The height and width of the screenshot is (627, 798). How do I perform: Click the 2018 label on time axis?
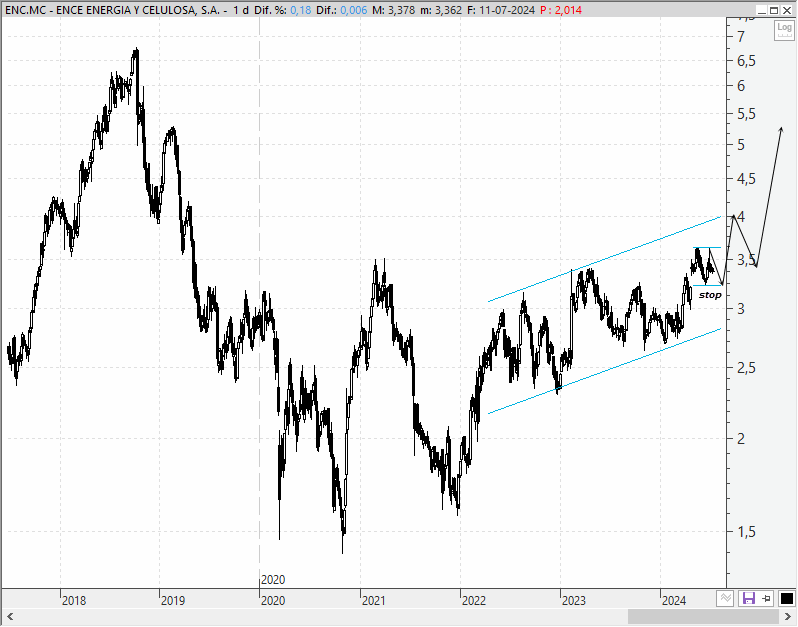[x=74, y=601]
